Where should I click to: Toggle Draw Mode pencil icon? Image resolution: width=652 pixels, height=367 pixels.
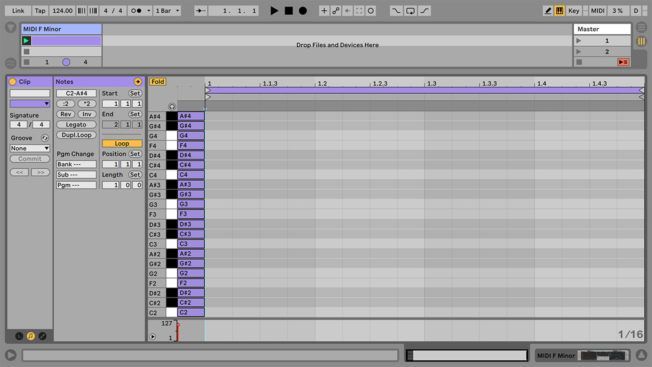point(548,11)
